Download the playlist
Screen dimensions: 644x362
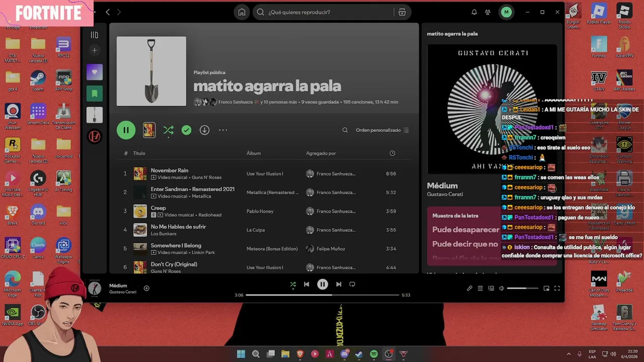[x=204, y=130]
